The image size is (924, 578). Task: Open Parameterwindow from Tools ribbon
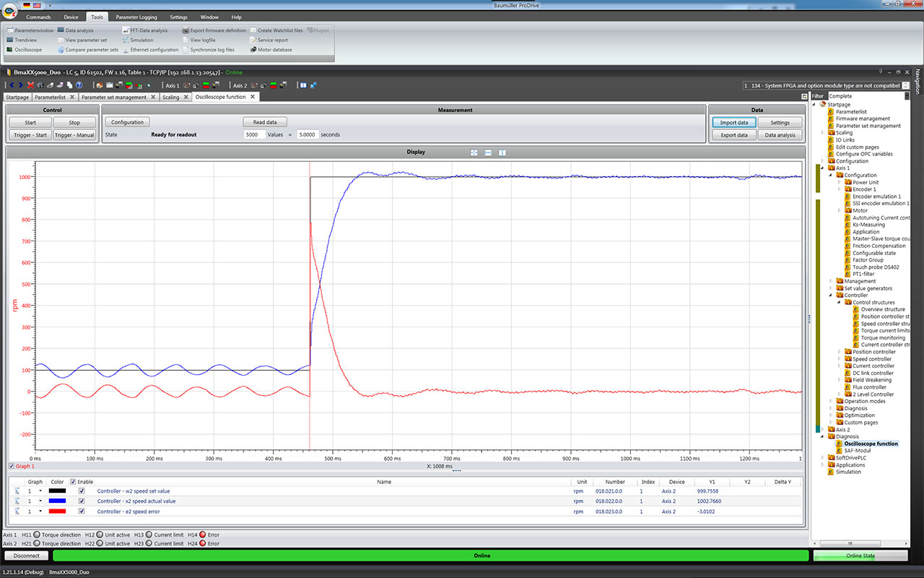pos(30,30)
